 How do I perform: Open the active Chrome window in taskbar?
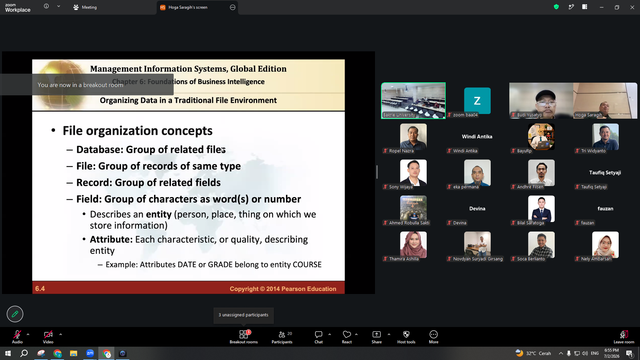coord(107,353)
